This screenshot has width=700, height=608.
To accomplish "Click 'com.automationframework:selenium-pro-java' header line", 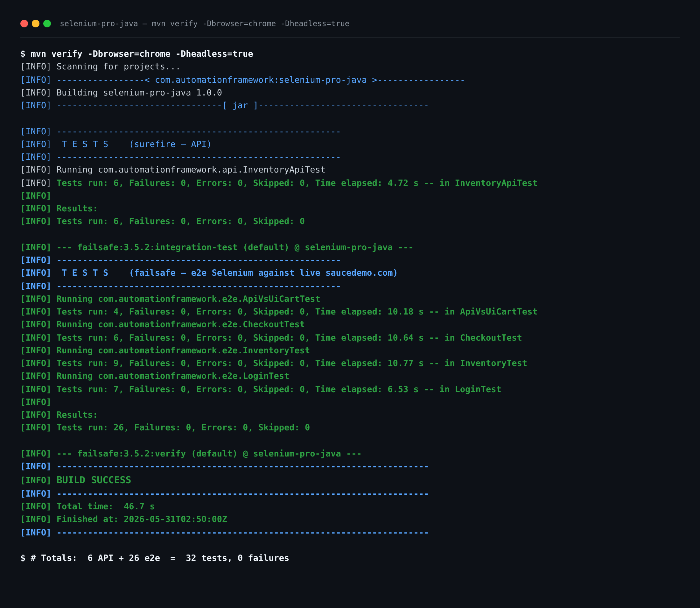I will tap(242, 80).
